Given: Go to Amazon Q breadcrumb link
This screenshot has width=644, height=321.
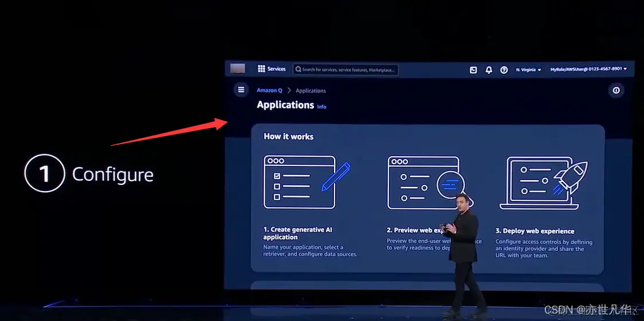Looking at the screenshot, I should click(x=269, y=90).
